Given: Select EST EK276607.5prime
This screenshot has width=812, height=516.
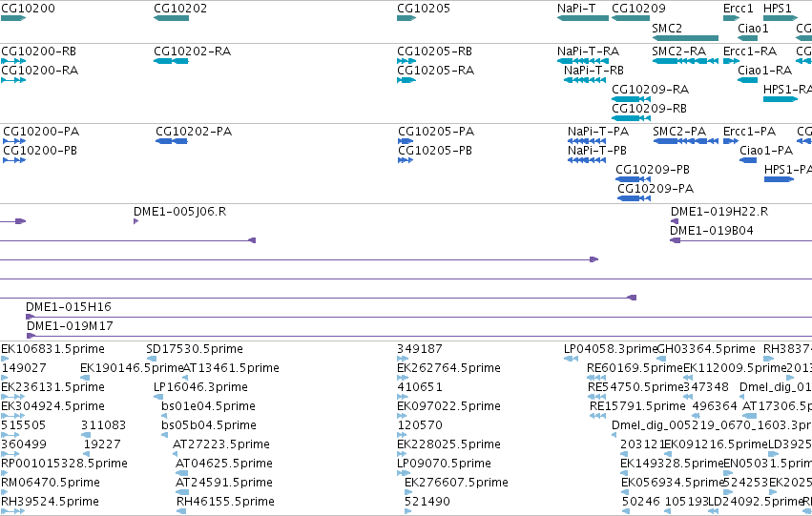Looking at the screenshot, I should point(456,483).
